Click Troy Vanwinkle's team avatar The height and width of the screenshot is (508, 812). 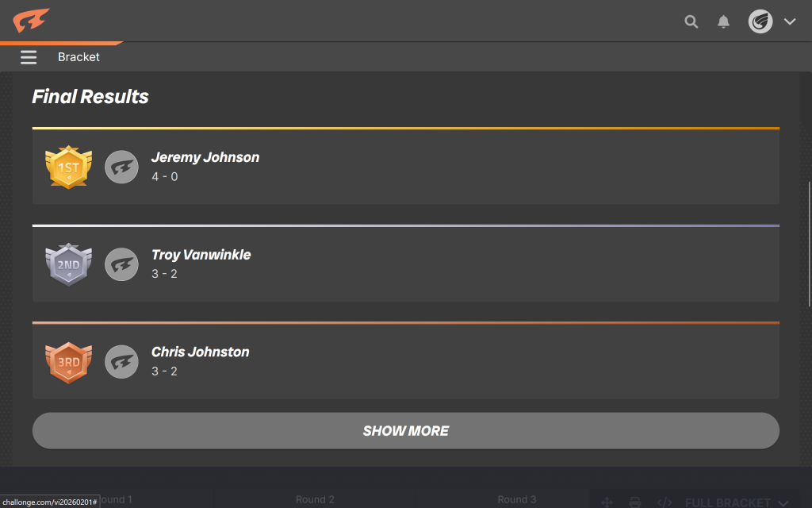pyautogui.click(x=121, y=264)
